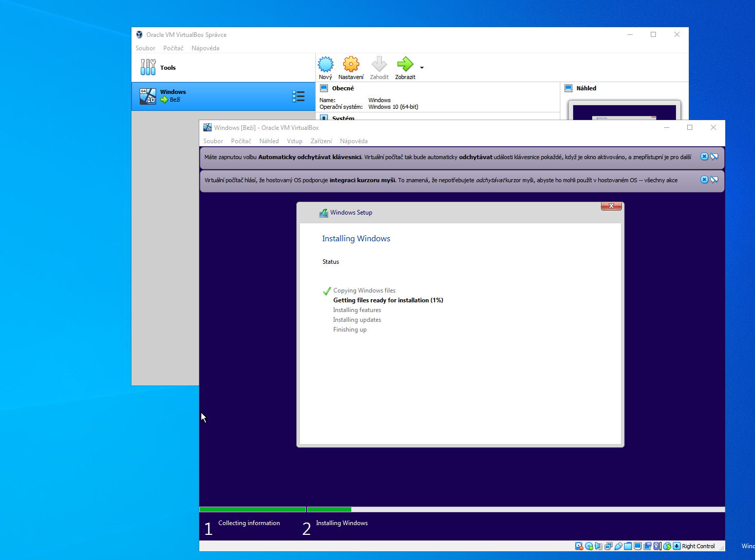This screenshot has width=755, height=560.
Task: Click the green Zobrazit show arrow
Action: [405, 64]
